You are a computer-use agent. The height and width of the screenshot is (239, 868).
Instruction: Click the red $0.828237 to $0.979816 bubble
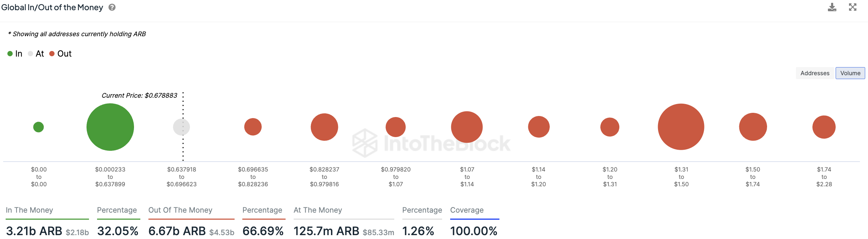pos(324,127)
